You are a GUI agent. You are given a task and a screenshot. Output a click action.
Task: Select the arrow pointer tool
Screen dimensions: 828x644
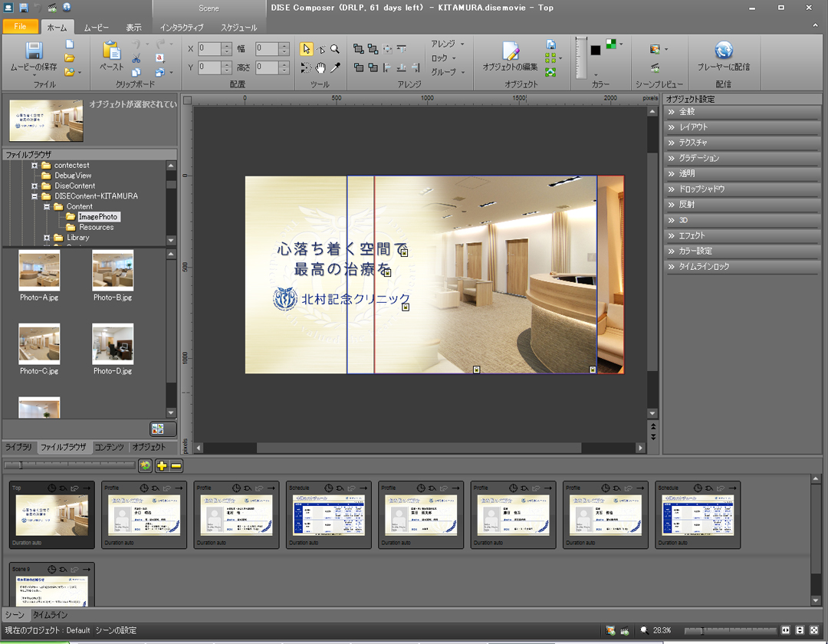(x=306, y=48)
